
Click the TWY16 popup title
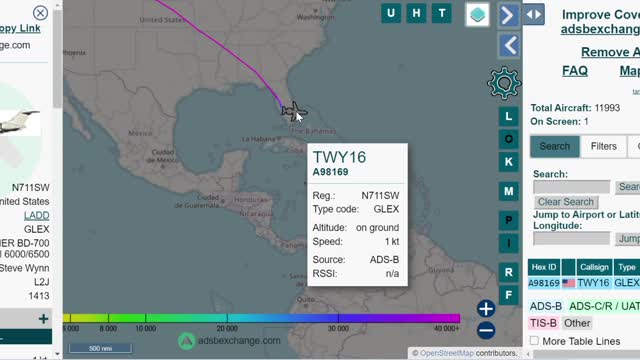click(339, 157)
